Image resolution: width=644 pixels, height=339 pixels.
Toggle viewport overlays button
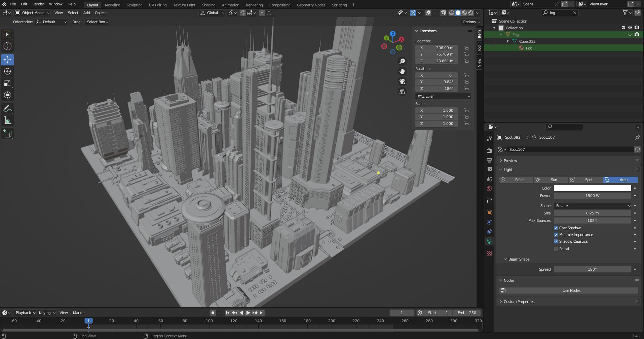[x=428, y=13]
